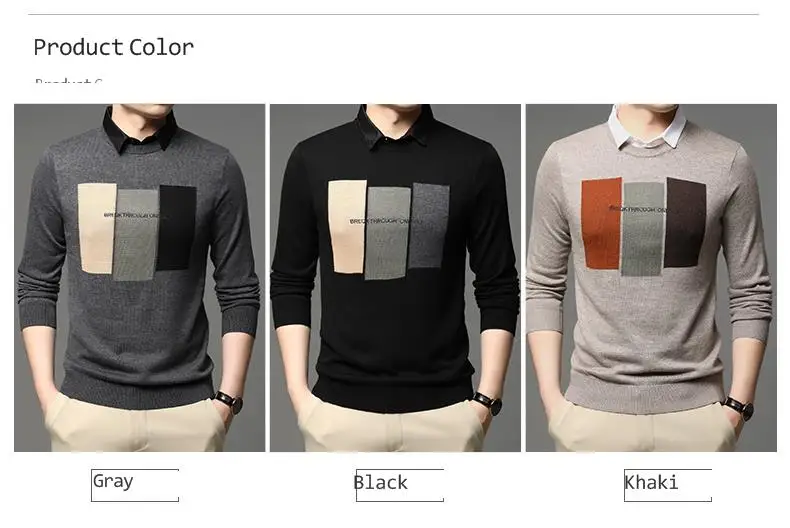Click the Khaki color label box
Screen dimensions: 790x528
click(x=668, y=485)
